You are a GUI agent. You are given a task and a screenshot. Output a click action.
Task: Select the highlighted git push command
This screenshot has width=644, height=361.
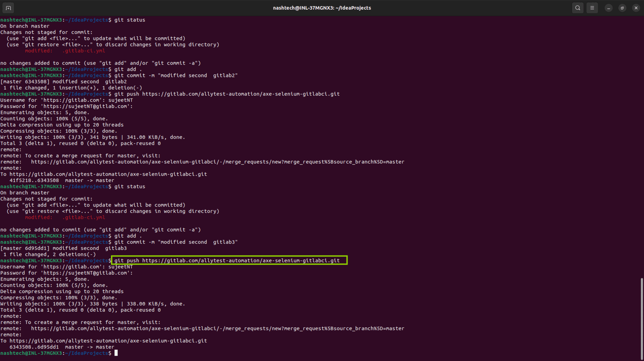(229, 260)
